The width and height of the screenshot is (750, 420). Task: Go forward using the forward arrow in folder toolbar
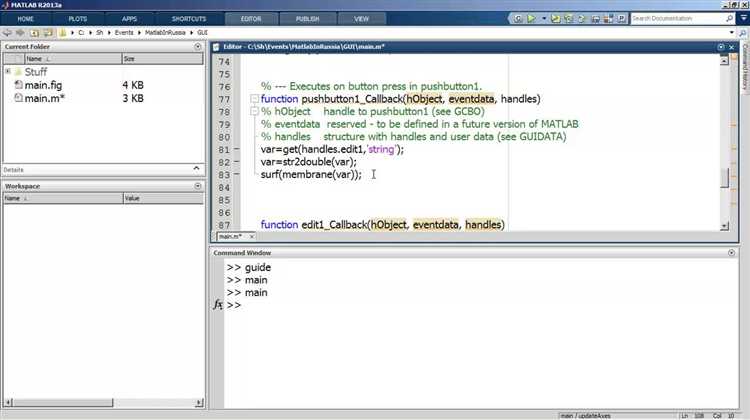click(x=20, y=33)
